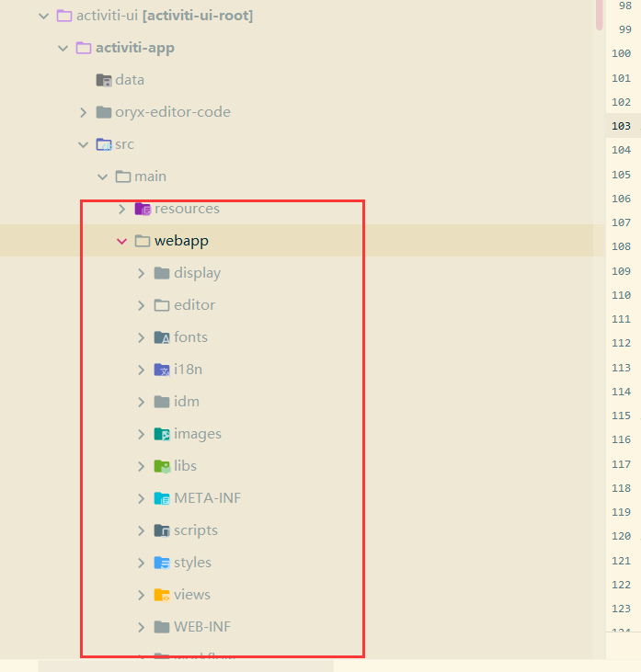Expand the resources folder
The image size is (641, 672).
[121, 209]
